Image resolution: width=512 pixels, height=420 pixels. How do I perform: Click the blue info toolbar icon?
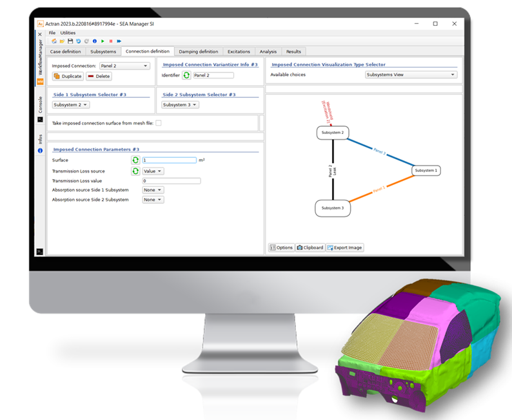[95, 41]
